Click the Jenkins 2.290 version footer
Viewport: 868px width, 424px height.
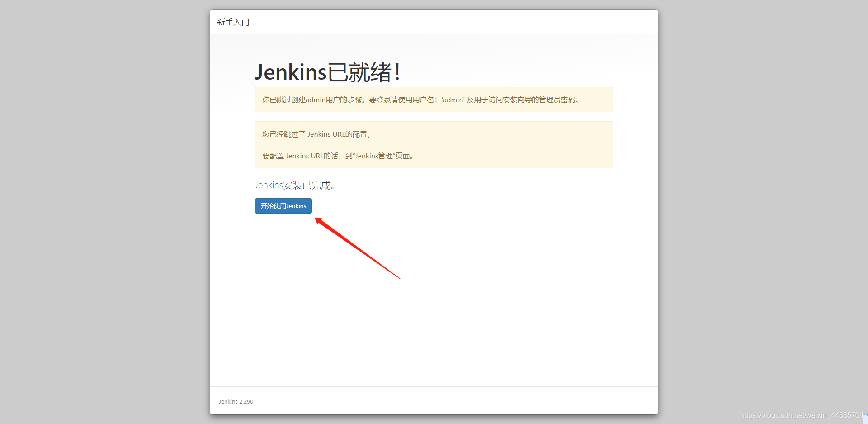(x=236, y=402)
